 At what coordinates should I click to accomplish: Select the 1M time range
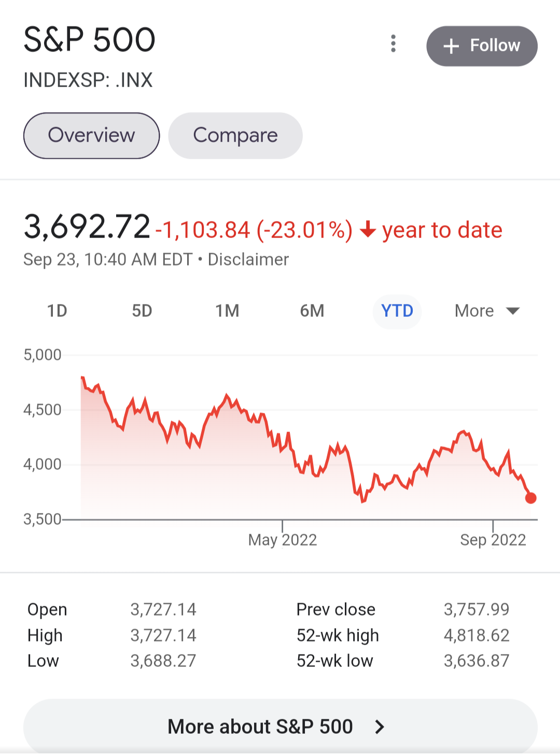227,311
